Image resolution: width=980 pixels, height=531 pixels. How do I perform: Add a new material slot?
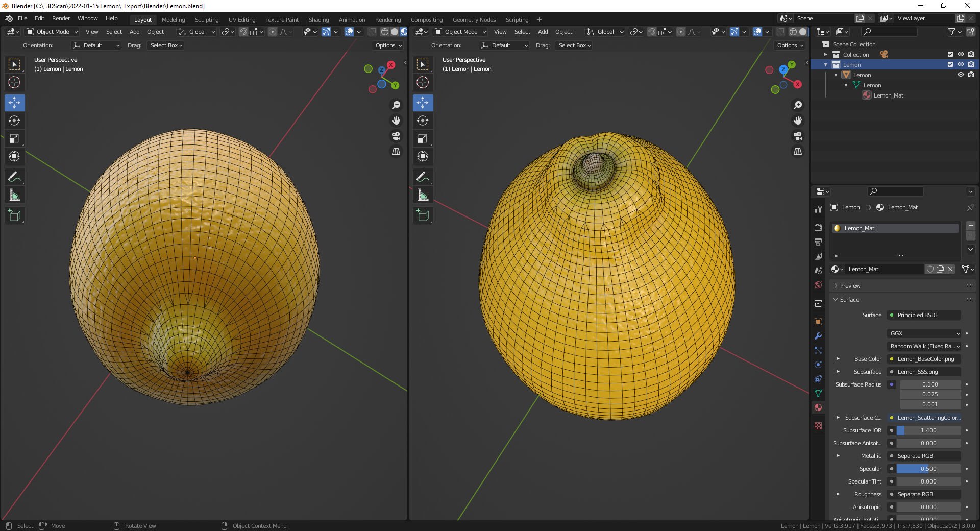(x=971, y=226)
